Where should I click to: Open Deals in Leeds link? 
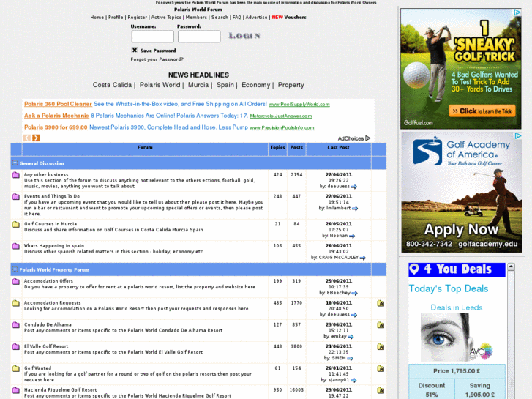pyautogui.click(x=457, y=307)
